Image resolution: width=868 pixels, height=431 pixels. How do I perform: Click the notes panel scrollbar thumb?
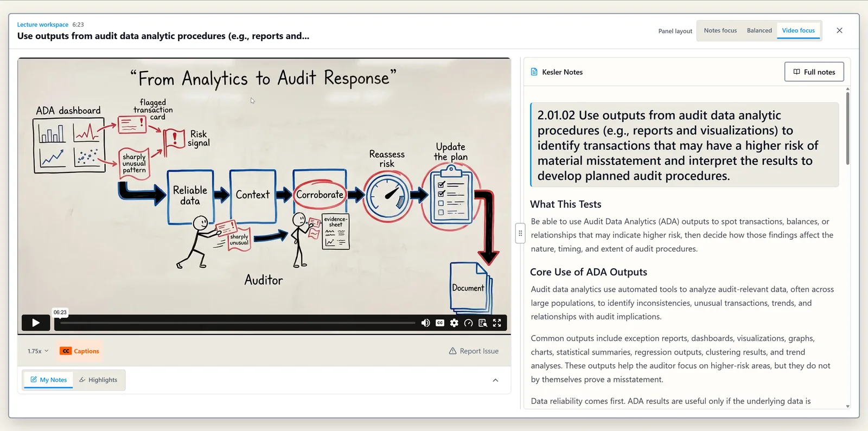pos(847,128)
